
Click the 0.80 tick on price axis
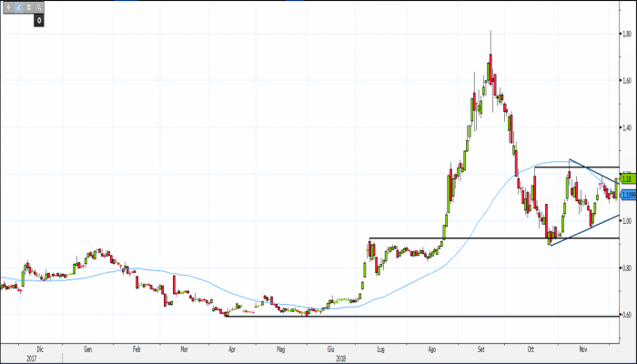click(628, 268)
